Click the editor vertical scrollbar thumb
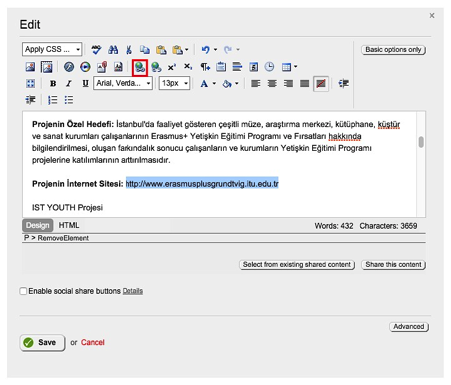The image size is (451, 385). click(421, 142)
